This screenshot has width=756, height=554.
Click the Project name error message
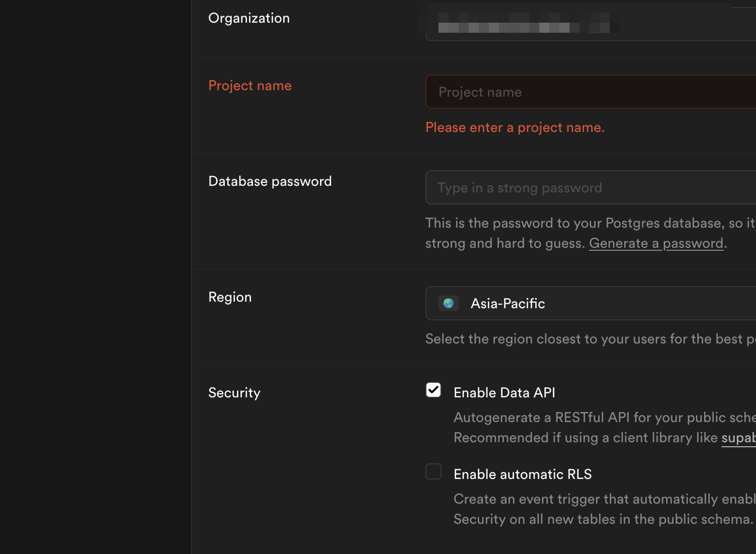coord(515,127)
